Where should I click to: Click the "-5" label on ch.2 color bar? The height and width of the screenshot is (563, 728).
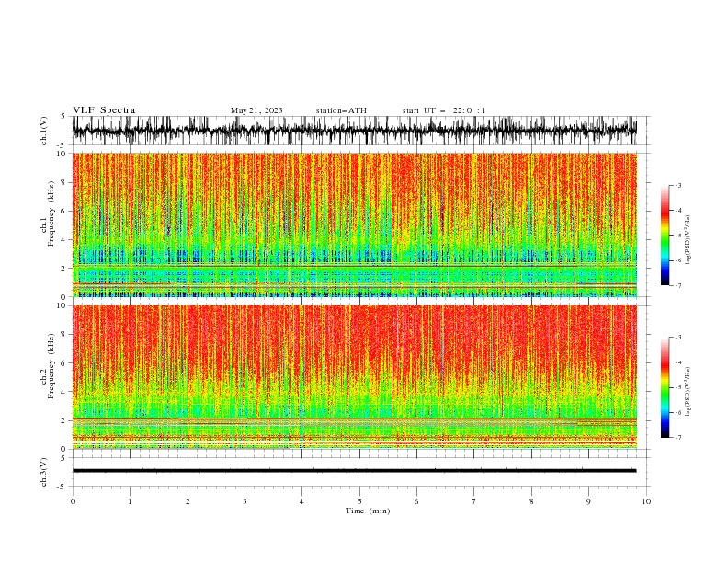[678, 387]
